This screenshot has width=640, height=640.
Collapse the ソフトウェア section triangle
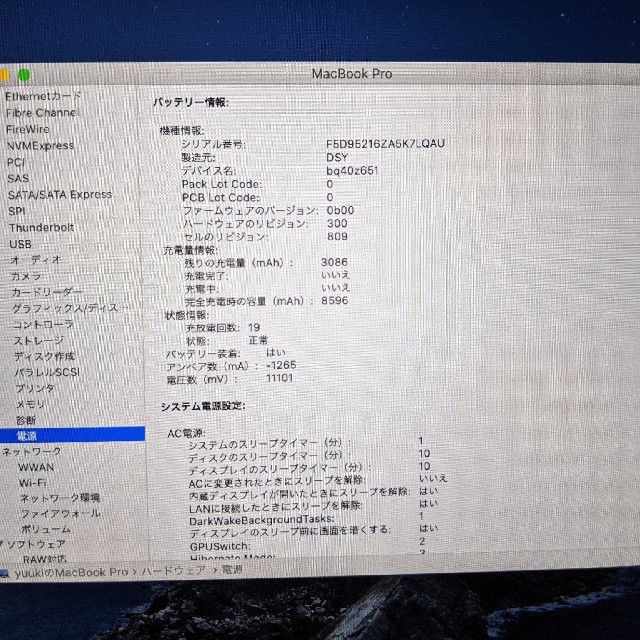tap(2, 544)
